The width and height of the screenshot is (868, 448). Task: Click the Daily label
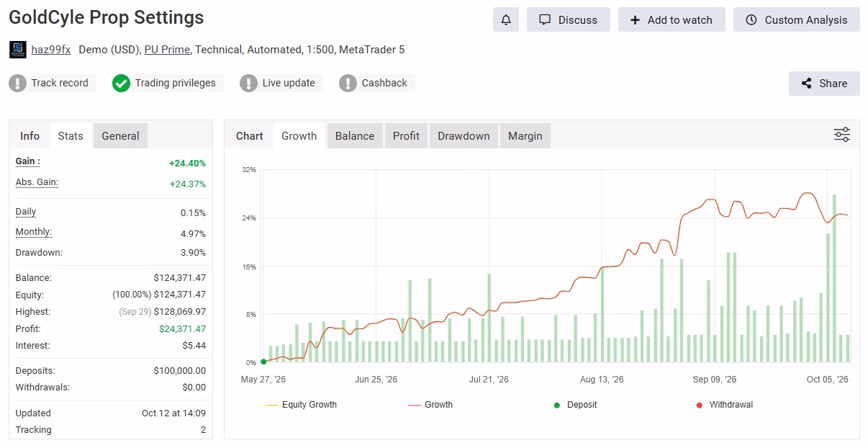click(26, 212)
